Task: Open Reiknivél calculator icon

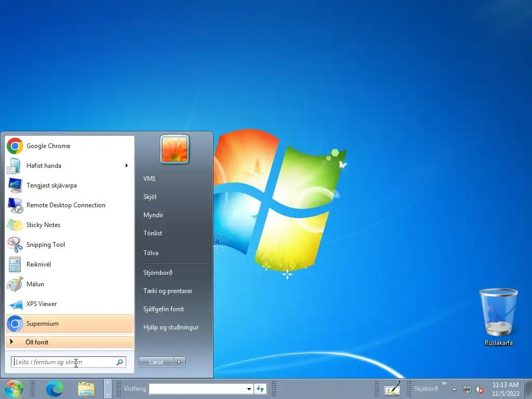Action: (15, 264)
